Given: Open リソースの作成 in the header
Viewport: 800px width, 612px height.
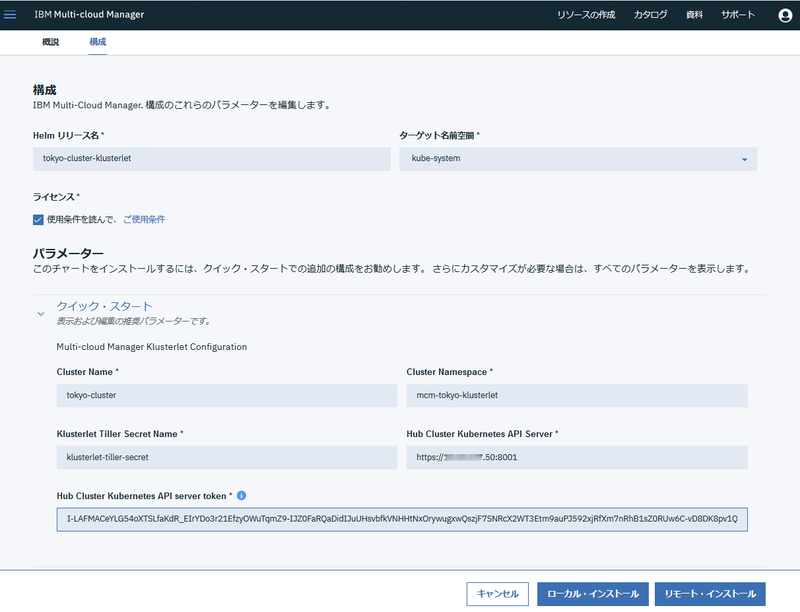Looking at the screenshot, I should point(586,15).
